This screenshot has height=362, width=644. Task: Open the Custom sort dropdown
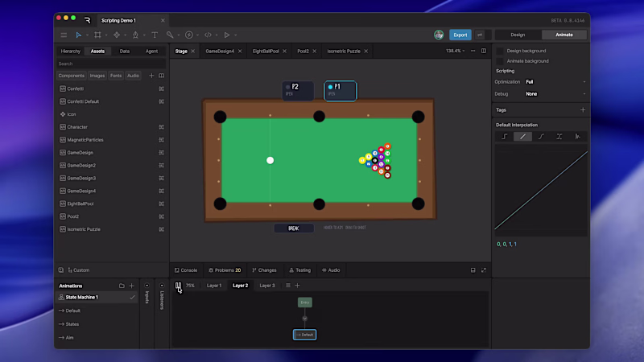click(x=79, y=270)
